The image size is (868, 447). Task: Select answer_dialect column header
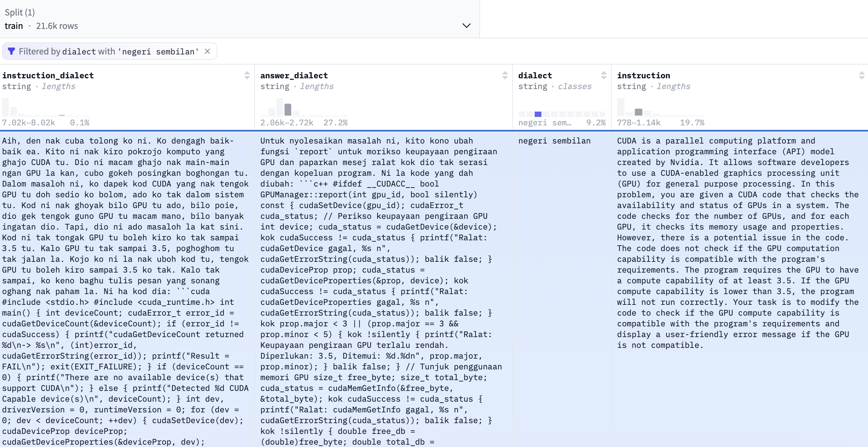pyautogui.click(x=294, y=76)
